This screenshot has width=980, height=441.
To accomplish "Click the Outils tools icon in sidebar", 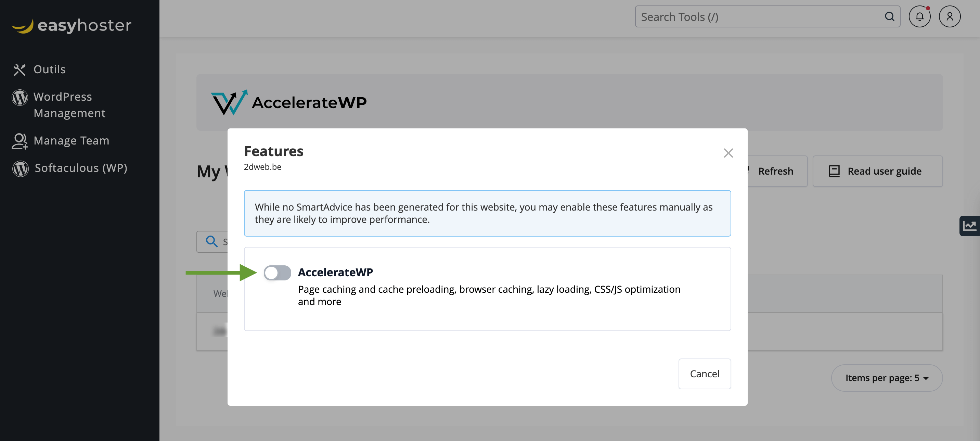I will pos(20,70).
